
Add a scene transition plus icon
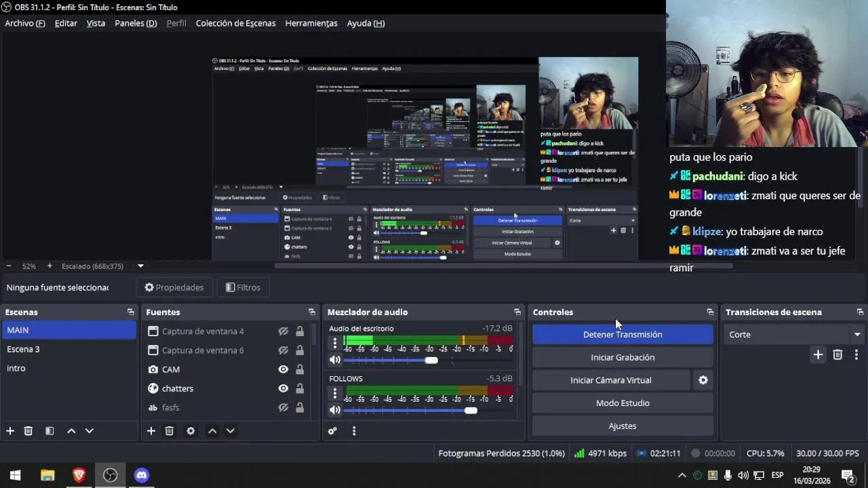pyautogui.click(x=818, y=354)
